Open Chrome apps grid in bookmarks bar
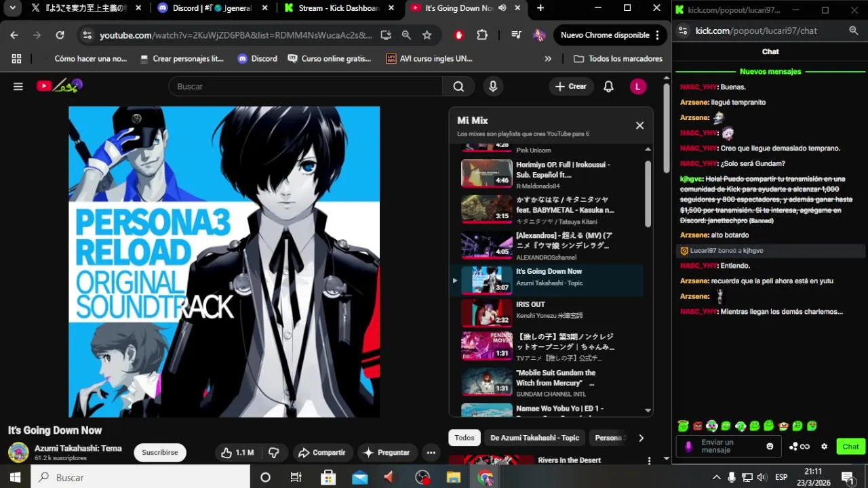The width and height of the screenshot is (868, 488). point(16,59)
